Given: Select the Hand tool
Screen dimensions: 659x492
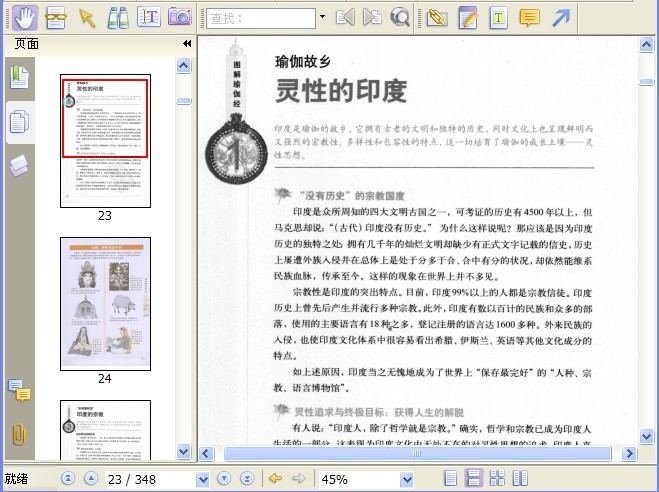Looking at the screenshot, I should 25,18.
